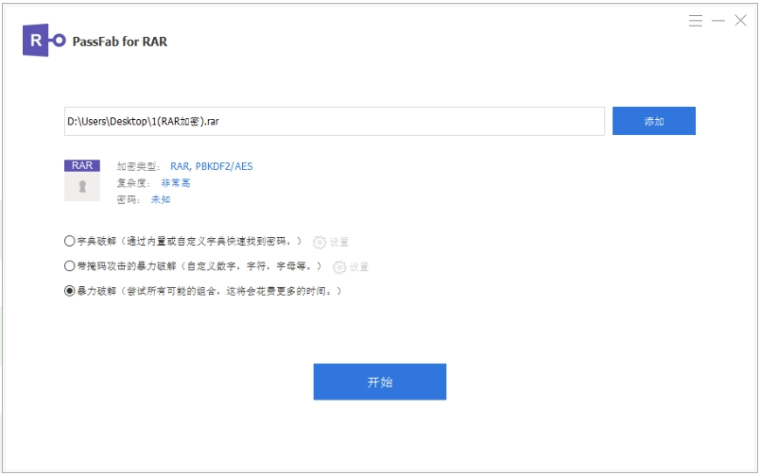Close the PassFab window
760x476 pixels.
741,20
